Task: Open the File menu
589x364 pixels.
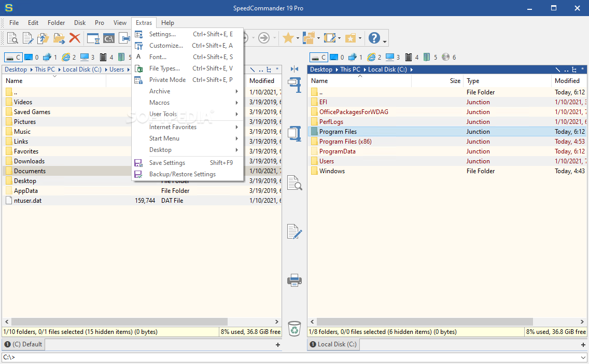Action: (14, 22)
